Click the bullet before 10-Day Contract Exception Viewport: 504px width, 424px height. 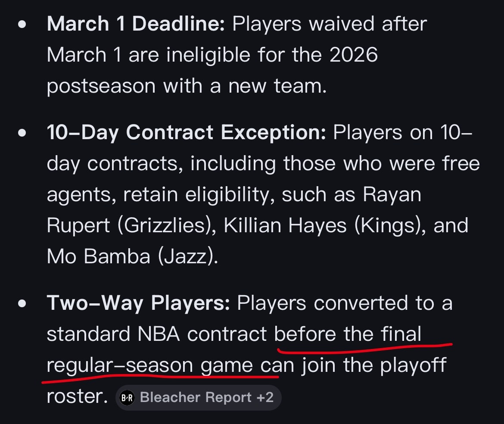click(22, 134)
